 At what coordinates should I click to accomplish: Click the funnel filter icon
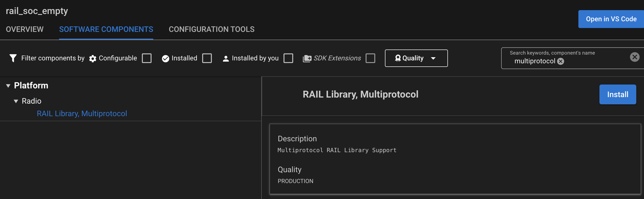click(13, 58)
